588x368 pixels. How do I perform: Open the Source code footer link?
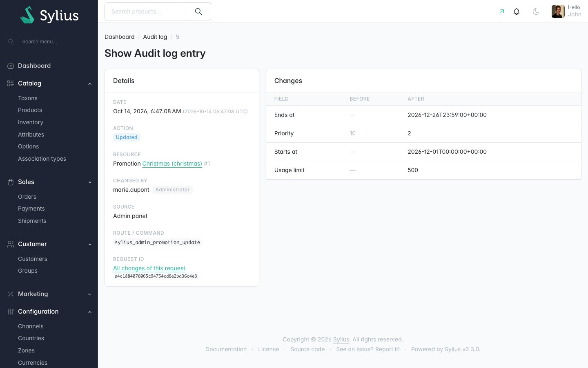pos(307,349)
